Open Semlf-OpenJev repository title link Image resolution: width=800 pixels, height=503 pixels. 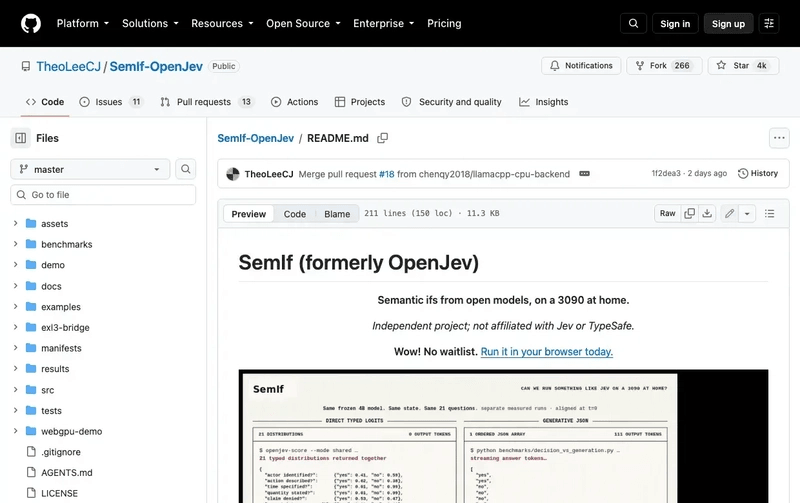[156, 66]
